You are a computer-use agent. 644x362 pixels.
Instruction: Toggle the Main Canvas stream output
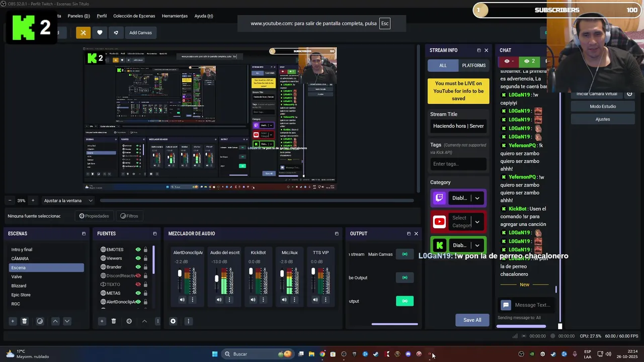(x=405, y=254)
